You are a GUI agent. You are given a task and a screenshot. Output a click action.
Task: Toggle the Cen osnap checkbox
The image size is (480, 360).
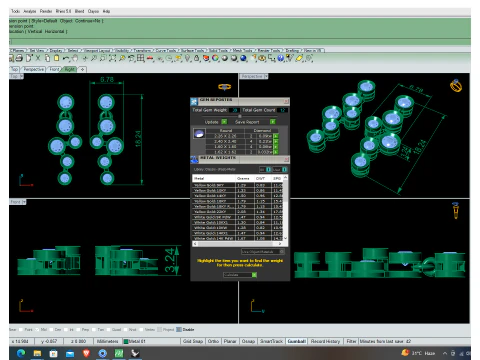pos(51,330)
